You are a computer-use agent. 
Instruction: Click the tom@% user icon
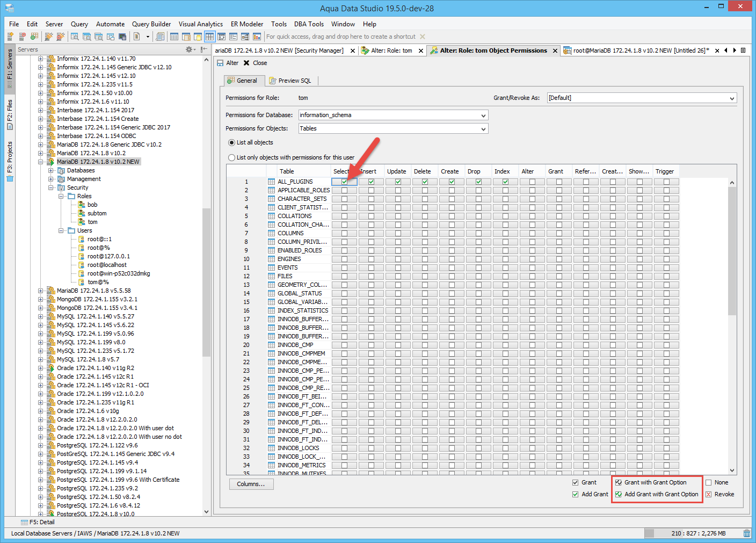click(x=82, y=282)
